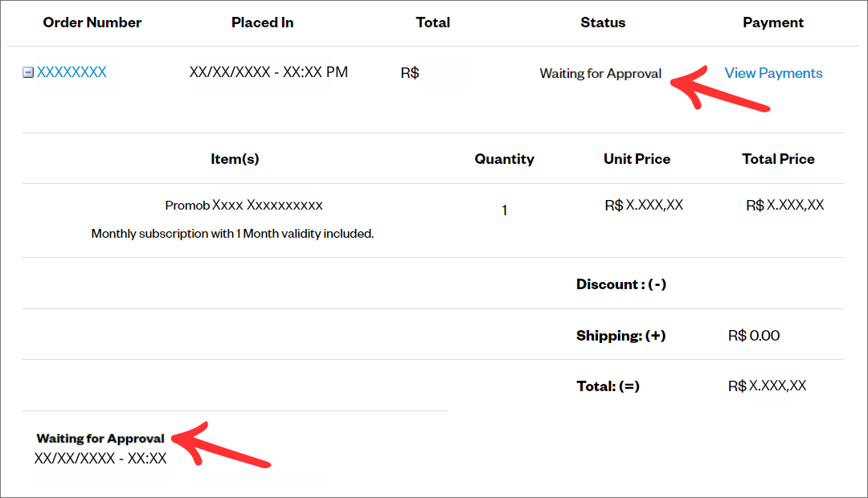
Task: Open order number XXXXXXXX link
Action: click(x=72, y=72)
